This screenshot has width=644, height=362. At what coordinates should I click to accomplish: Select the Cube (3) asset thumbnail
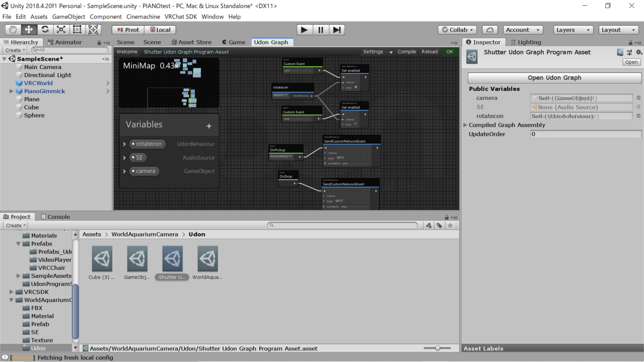tap(102, 259)
